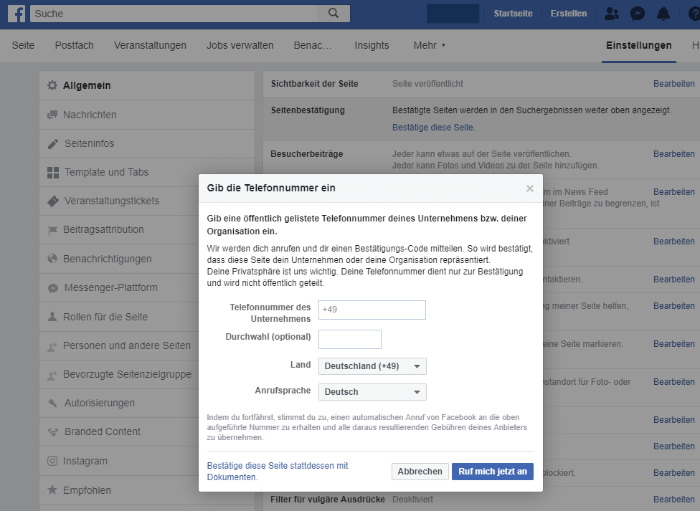Click the Branded Content handshake icon
The height and width of the screenshot is (511, 700).
(x=53, y=432)
